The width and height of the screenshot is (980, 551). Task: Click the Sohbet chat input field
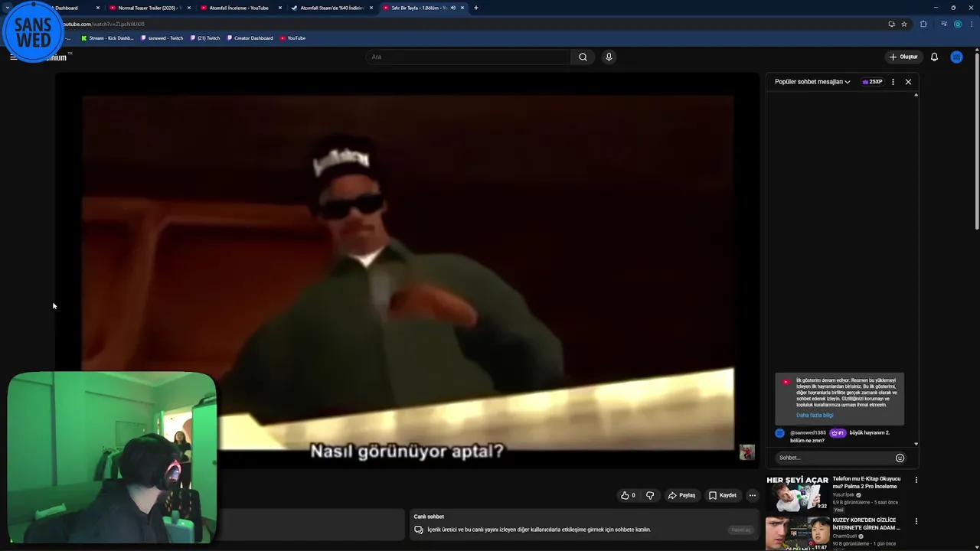click(835, 458)
